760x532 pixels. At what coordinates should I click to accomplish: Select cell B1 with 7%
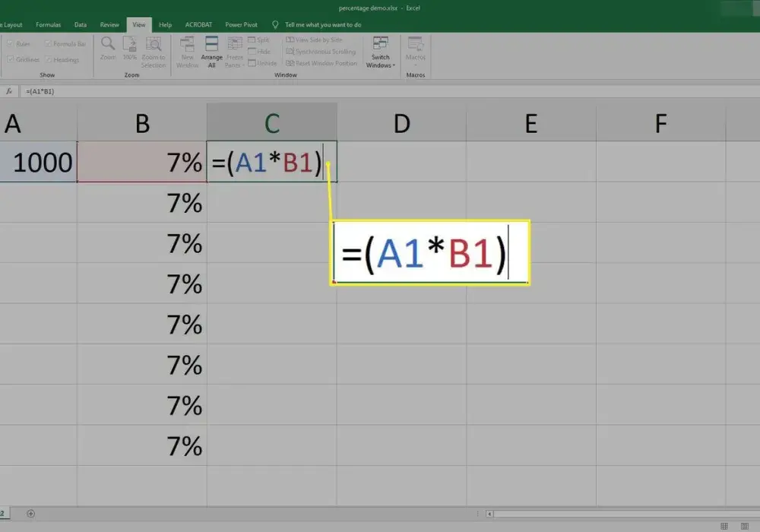[x=142, y=162]
